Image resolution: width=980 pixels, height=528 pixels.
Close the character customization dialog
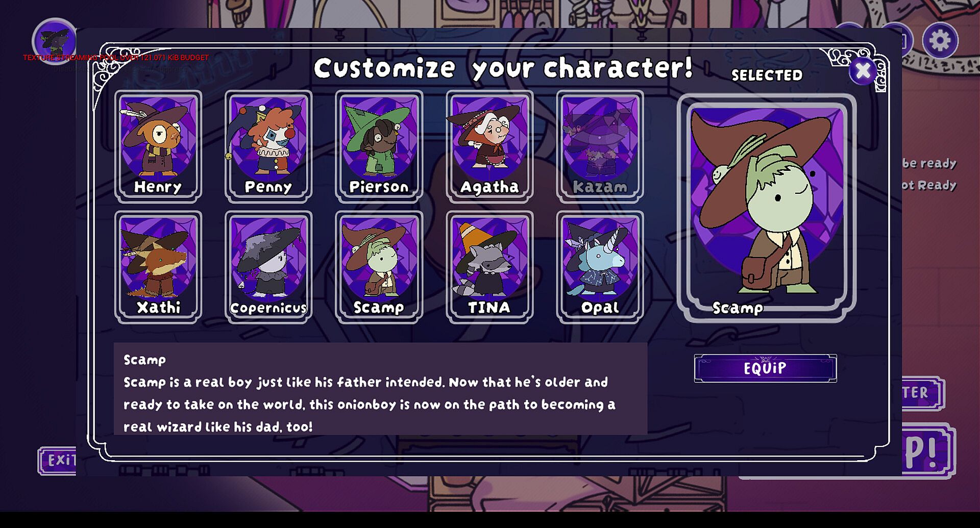[863, 70]
